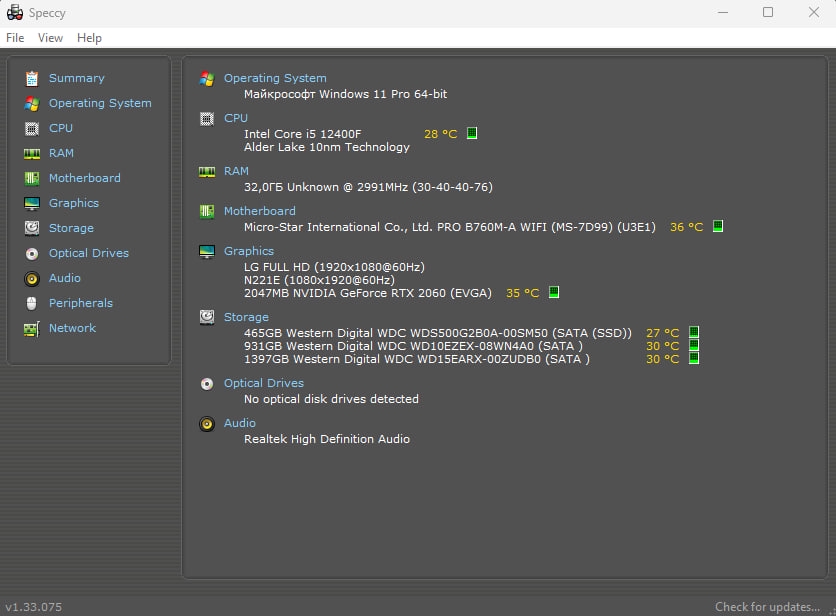Click the GPU temperature value 35 °C
The image size is (836, 616).
click(x=523, y=293)
